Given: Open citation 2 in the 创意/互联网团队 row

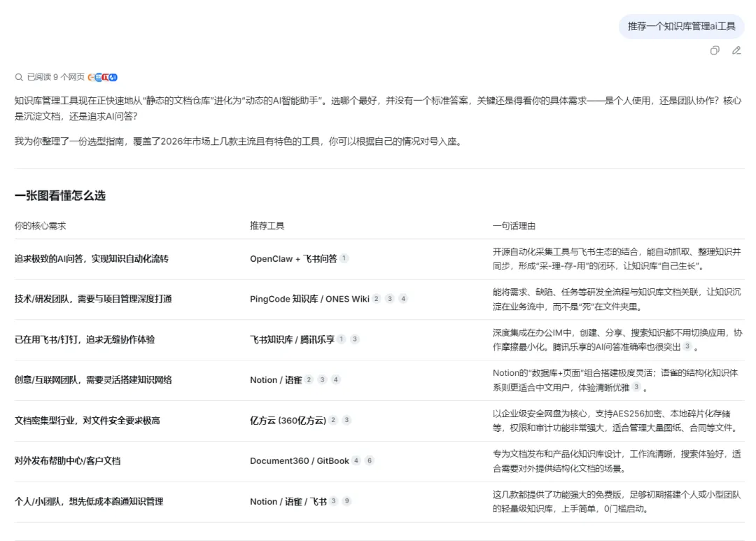Looking at the screenshot, I should click(309, 380).
